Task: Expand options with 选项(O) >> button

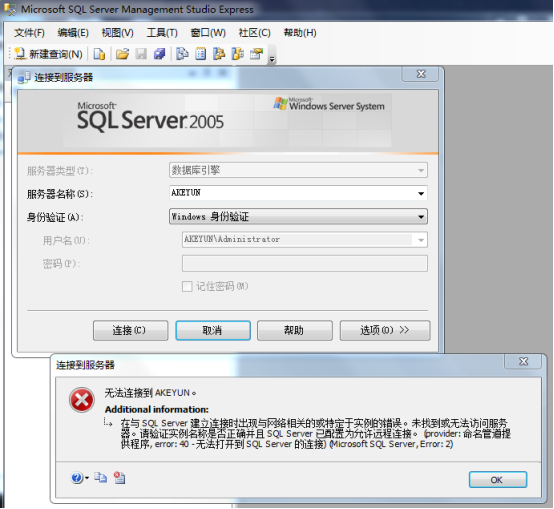Action: pos(385,330)
